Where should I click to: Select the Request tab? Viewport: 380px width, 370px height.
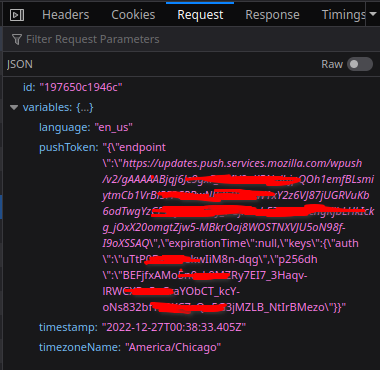[x=200, y=15]
